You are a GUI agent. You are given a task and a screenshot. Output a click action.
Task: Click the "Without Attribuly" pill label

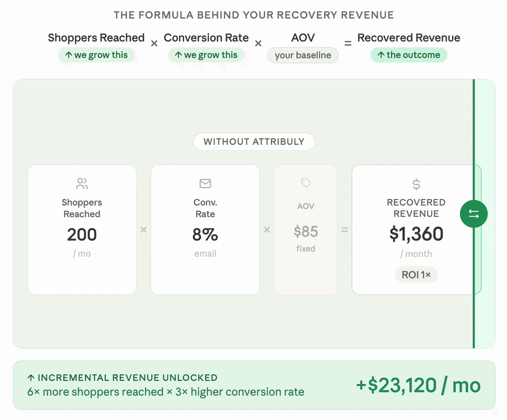pos(254,142)
